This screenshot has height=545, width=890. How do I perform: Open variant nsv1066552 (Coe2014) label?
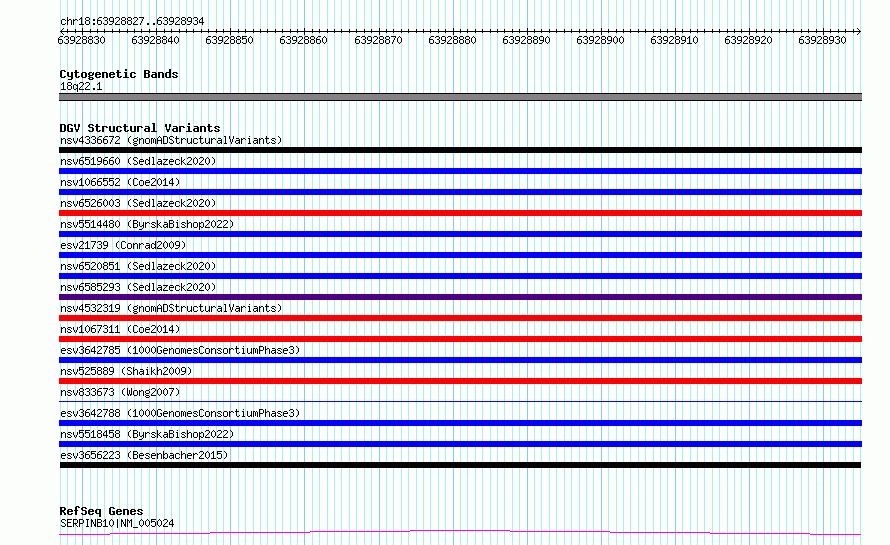(120, 182)
